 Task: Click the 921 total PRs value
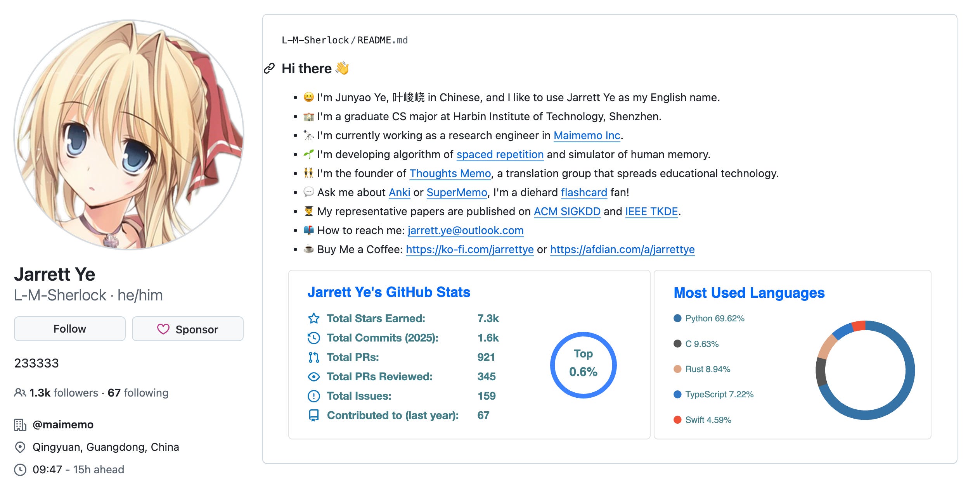[x=486, y=357]
